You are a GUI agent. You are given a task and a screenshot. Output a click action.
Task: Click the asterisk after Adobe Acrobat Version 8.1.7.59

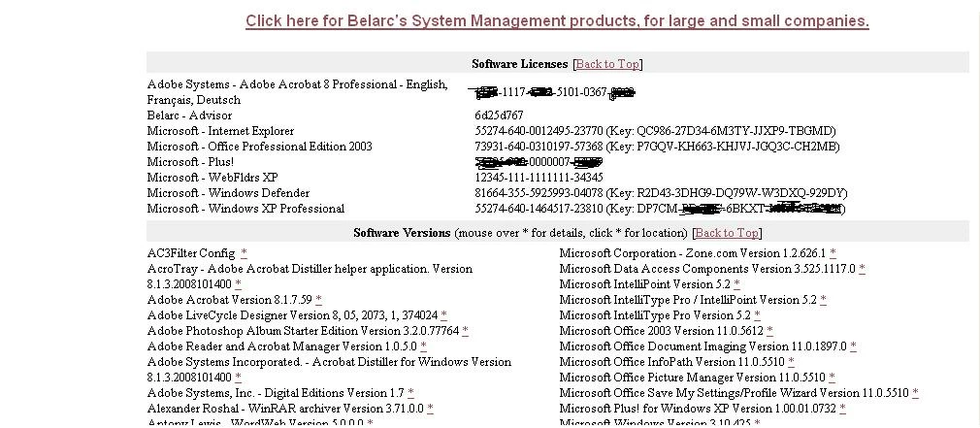point(319,300)
